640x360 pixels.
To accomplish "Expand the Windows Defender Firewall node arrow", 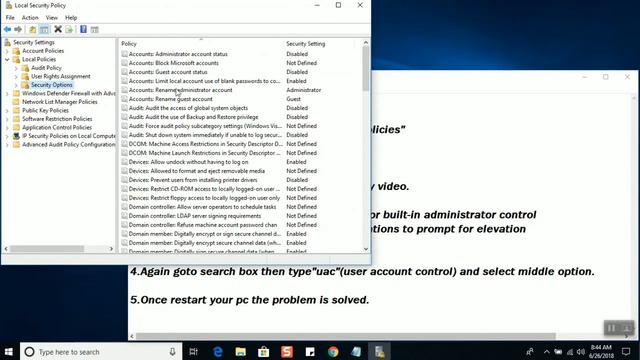I will coord(7,94).
